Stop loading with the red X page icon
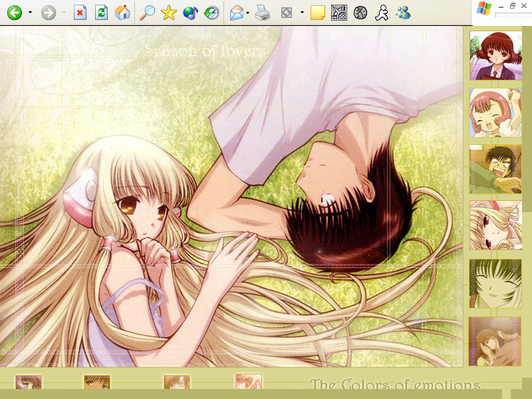Image resolution: width=532 pixels, height=399 pixels. point(80,13)
